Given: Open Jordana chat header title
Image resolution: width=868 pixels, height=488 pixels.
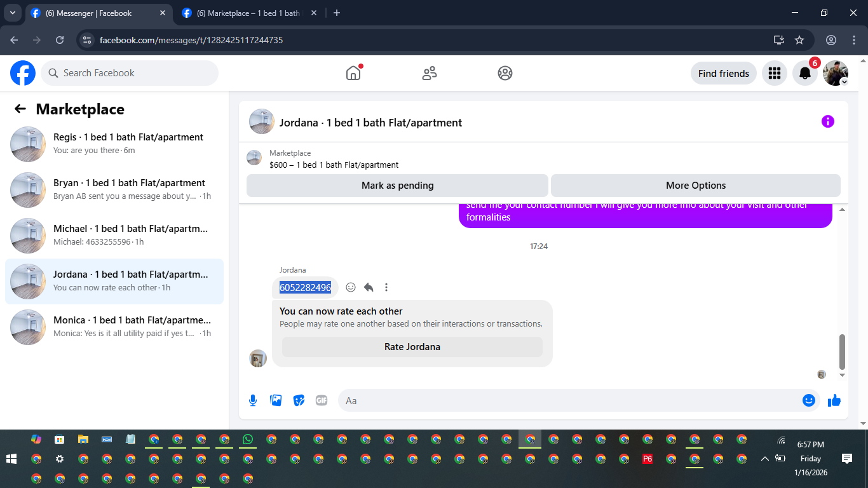Looking at the screenshot, I should (x=371, y=123).
